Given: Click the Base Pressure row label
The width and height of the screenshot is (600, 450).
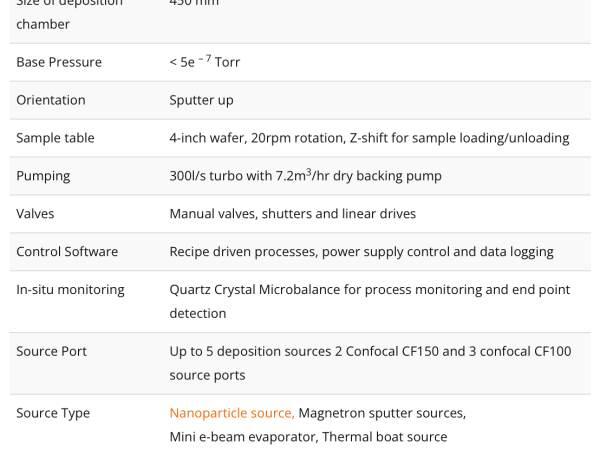Looking at the screenshot, I should tap(59, 62).
